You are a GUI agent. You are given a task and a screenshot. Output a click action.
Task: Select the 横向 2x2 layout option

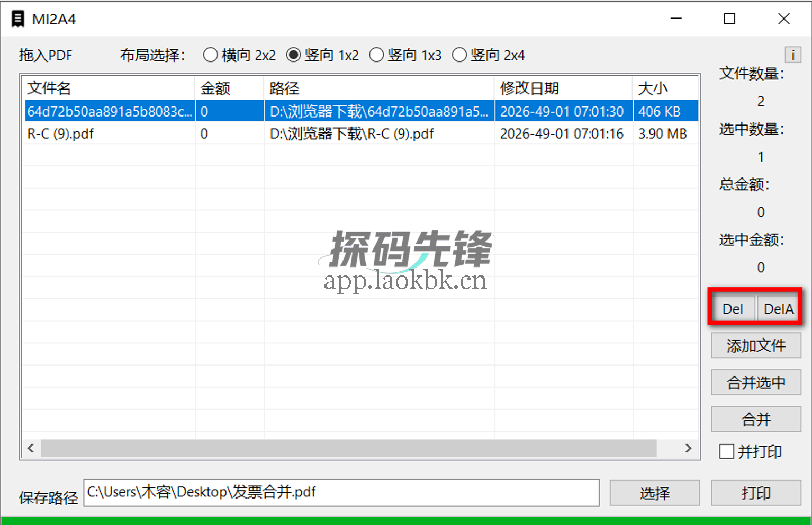coord(210,55)
